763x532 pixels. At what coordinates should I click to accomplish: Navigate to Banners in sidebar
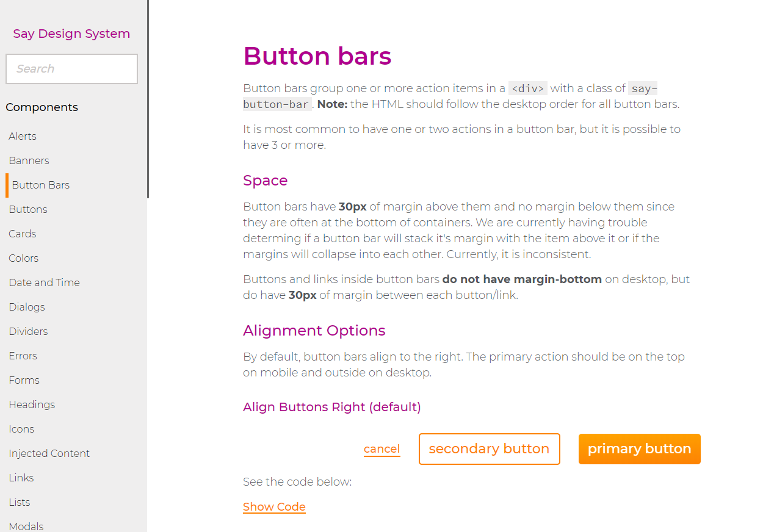pos(29,160)
